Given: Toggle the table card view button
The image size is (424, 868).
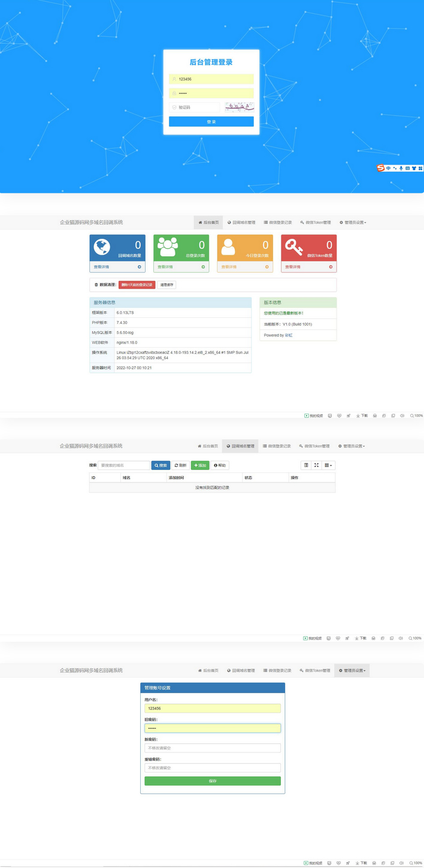Looking at the screenshot, I should click(306, 465).
